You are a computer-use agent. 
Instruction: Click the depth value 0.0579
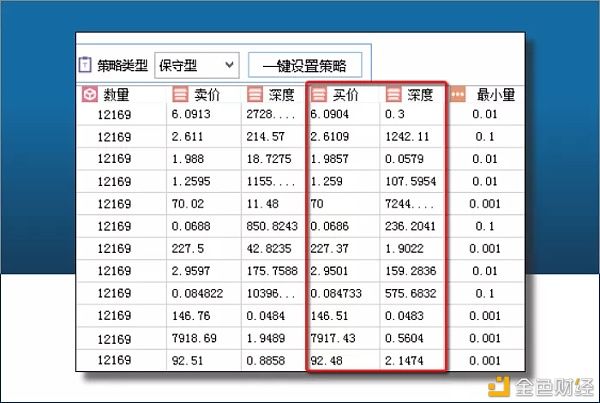404,159
